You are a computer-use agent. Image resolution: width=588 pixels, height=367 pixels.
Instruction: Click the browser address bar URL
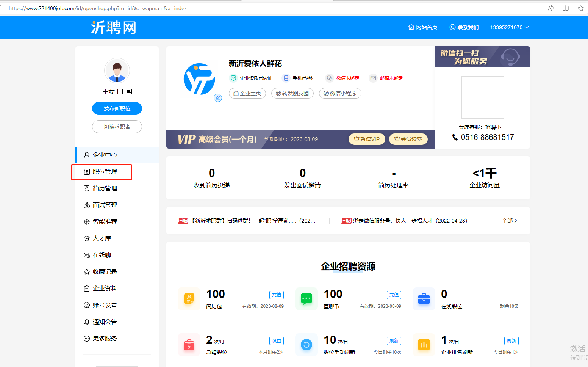point(98,8)
